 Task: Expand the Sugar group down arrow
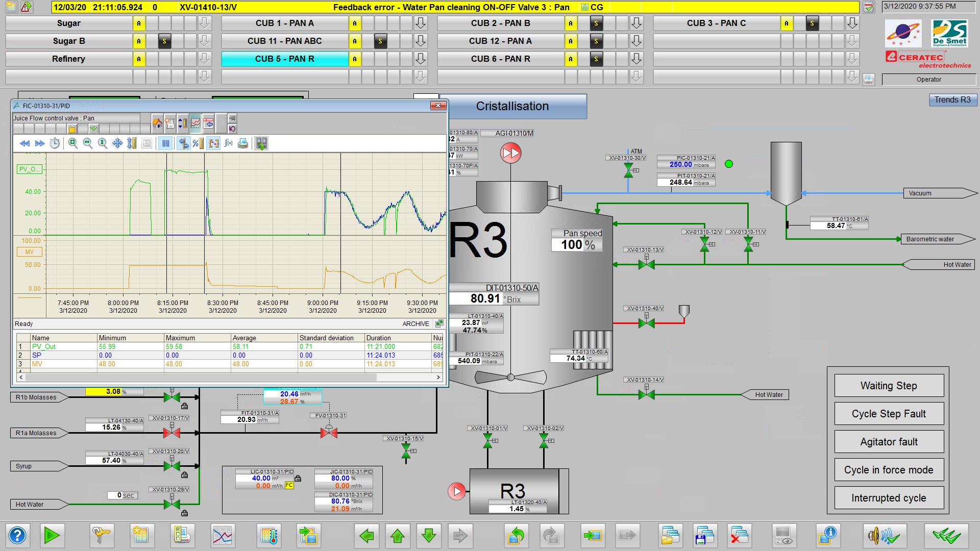205,23
